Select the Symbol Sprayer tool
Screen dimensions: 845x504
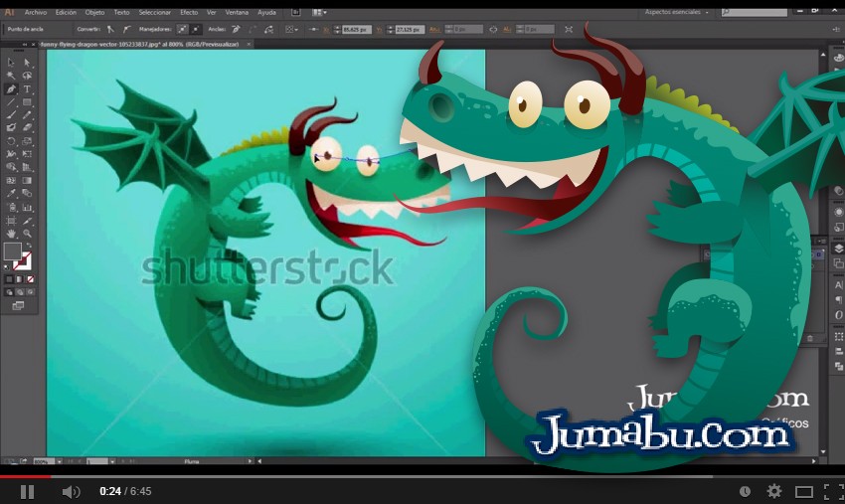point(11,207)
